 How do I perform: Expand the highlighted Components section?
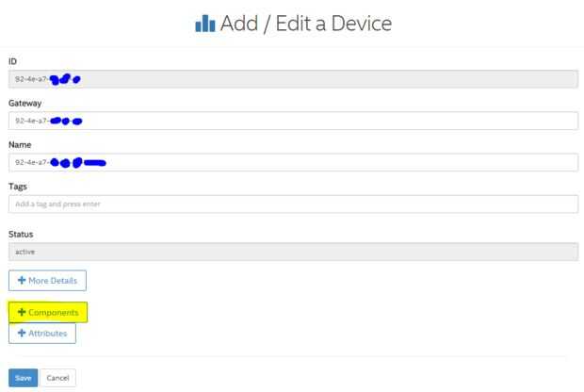pyautogui.click(x=48, y=312)
